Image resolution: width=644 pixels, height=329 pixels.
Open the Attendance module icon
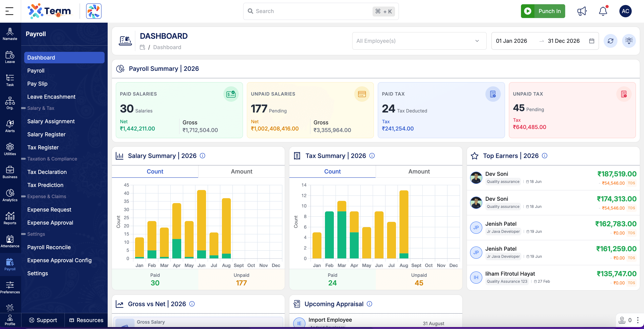tap(10, 241)
